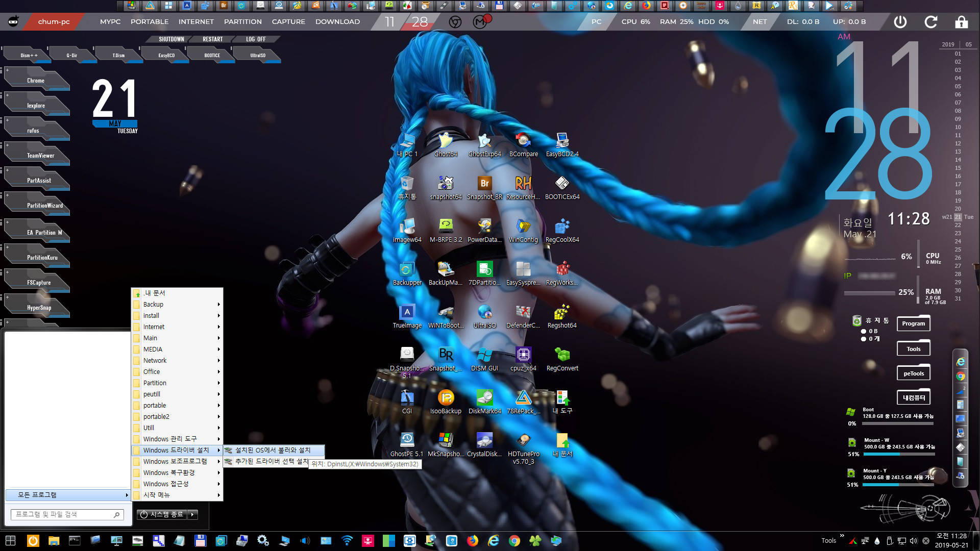Click the RESTART button
The image size is (980, 551).
click(212, 39)
